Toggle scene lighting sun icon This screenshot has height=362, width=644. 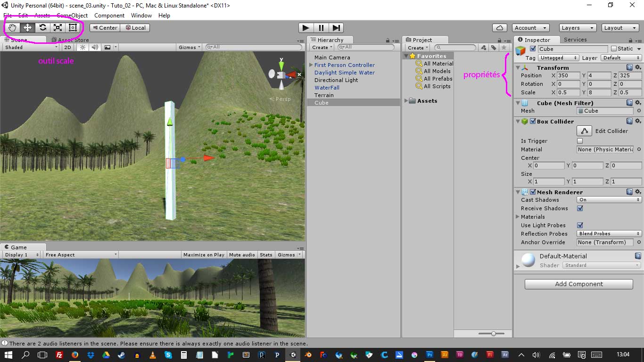click(83, 47)
